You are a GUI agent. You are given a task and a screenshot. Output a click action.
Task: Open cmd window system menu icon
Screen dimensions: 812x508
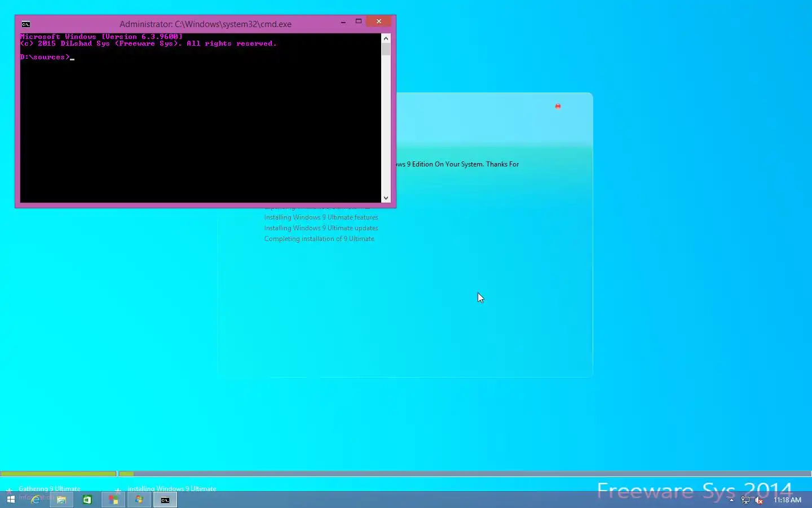pyautogui.click(x=26, y=24)
